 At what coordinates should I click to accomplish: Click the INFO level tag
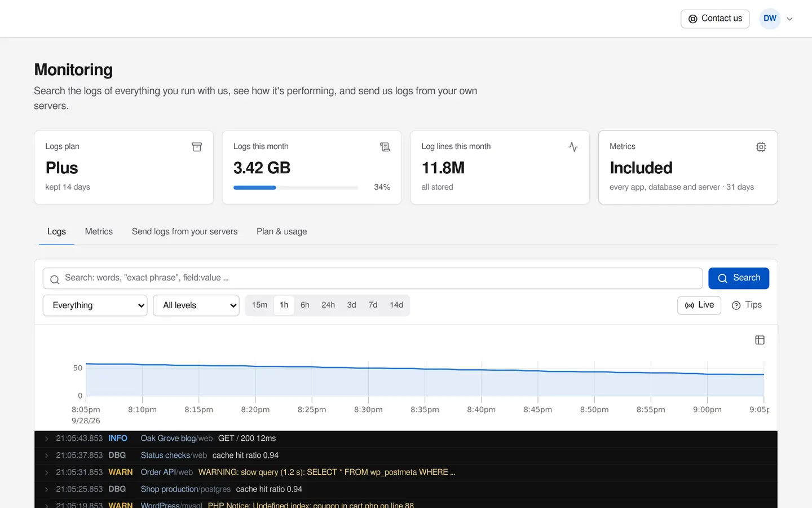[x=118, y=439]
